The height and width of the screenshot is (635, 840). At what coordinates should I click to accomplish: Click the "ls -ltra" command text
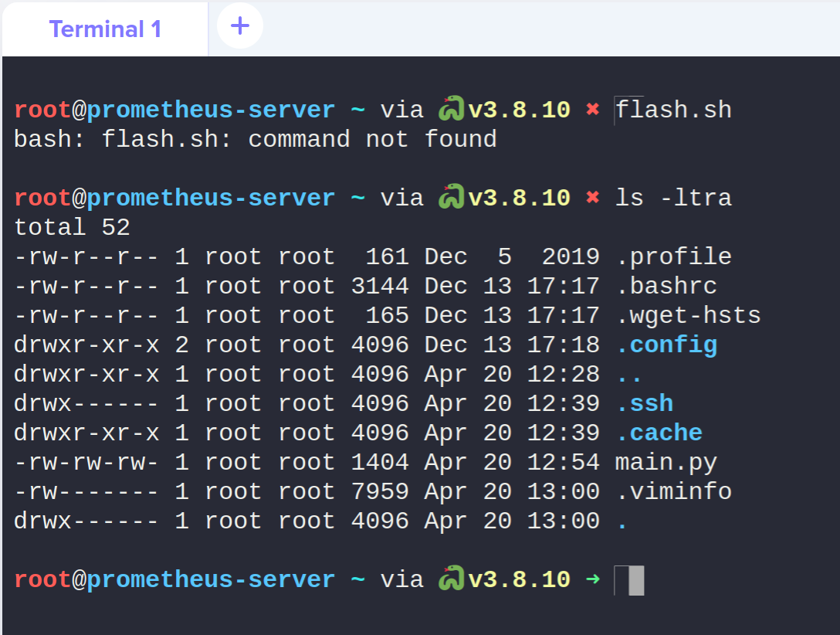(x=672, y=198)
